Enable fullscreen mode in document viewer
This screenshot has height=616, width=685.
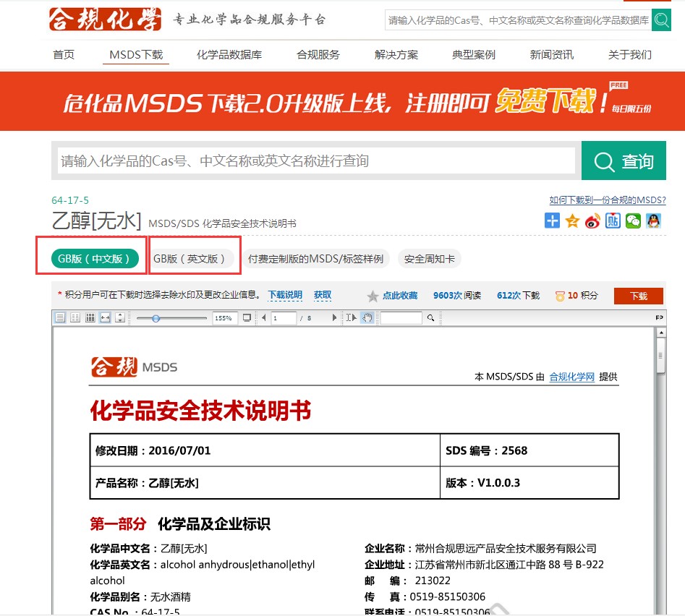coord(247,317)
